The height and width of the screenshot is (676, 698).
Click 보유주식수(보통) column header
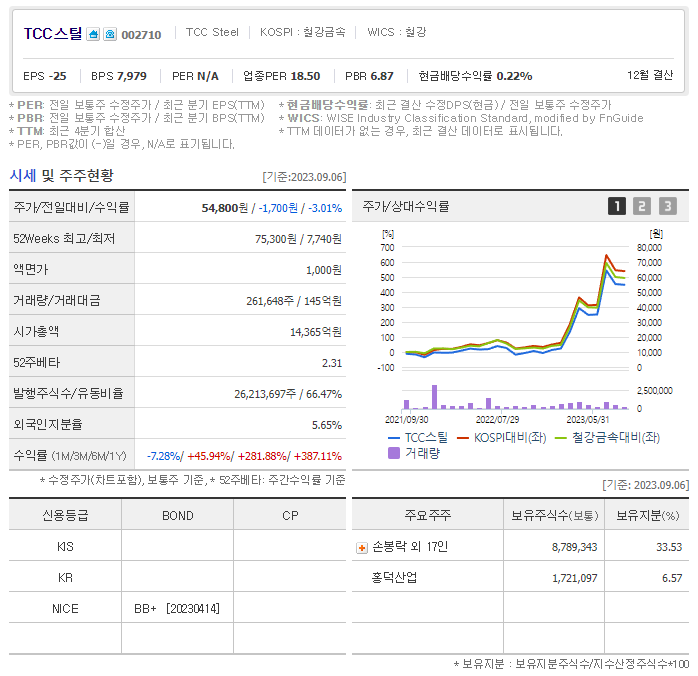pyautogui.click(x=554, y=515)
